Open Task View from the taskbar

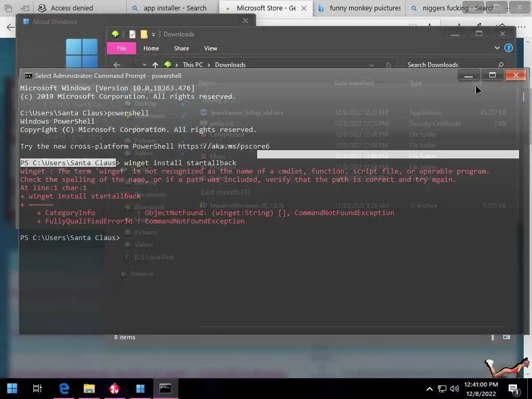(37, 388)
